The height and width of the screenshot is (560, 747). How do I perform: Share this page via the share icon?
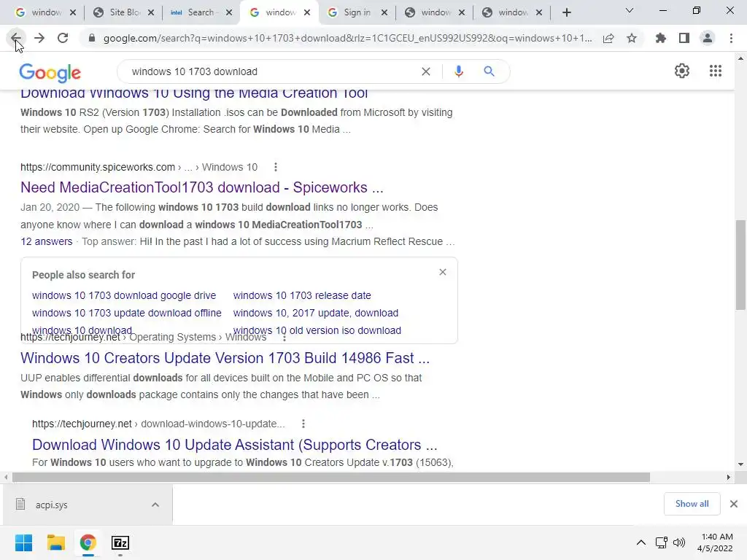point(608,39)
